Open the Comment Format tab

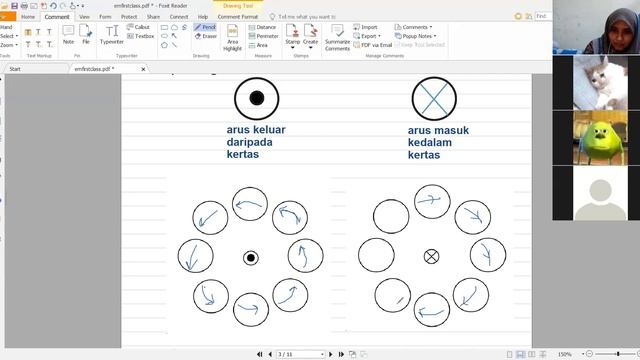pyautogui.click(x=238, y=17)
